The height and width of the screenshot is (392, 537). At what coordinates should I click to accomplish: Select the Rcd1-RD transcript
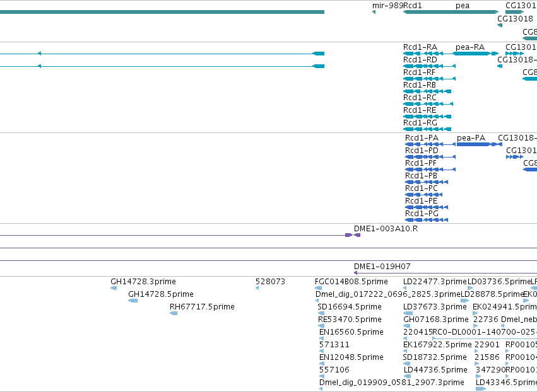pos(420,60)
